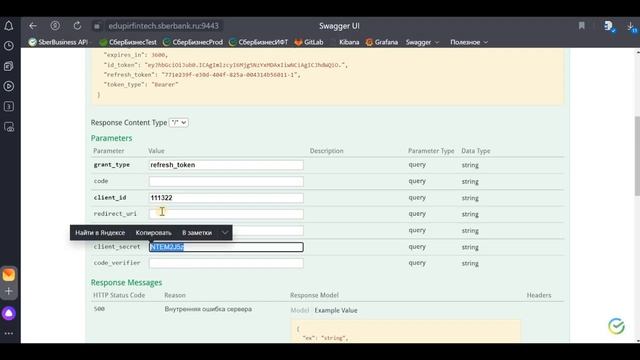
Task: Expand the Полезное bookmarks folder
Action: (x=469, y=42)
